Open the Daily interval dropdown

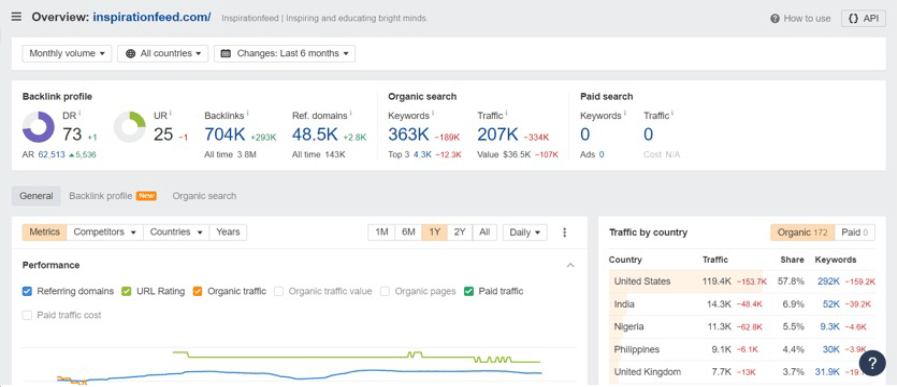(x=525, y=232)
